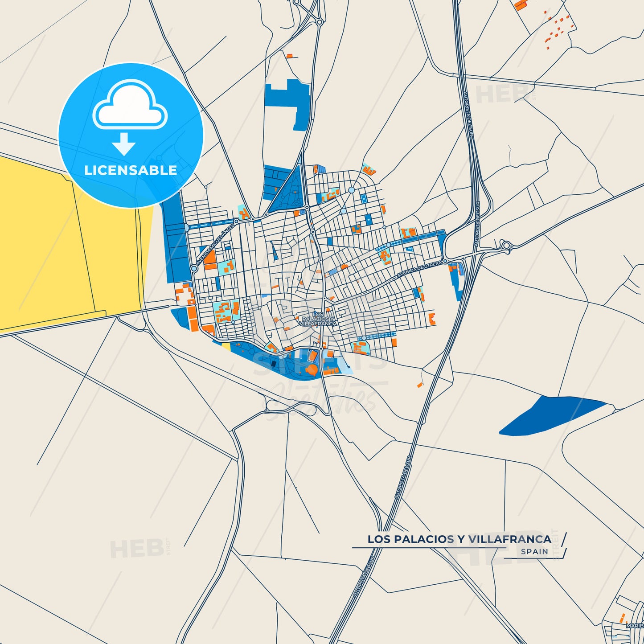Click the Los Palacios y Villafranca title text
The width and height of the screenshot is (644, 644).
tap(459, 539)
